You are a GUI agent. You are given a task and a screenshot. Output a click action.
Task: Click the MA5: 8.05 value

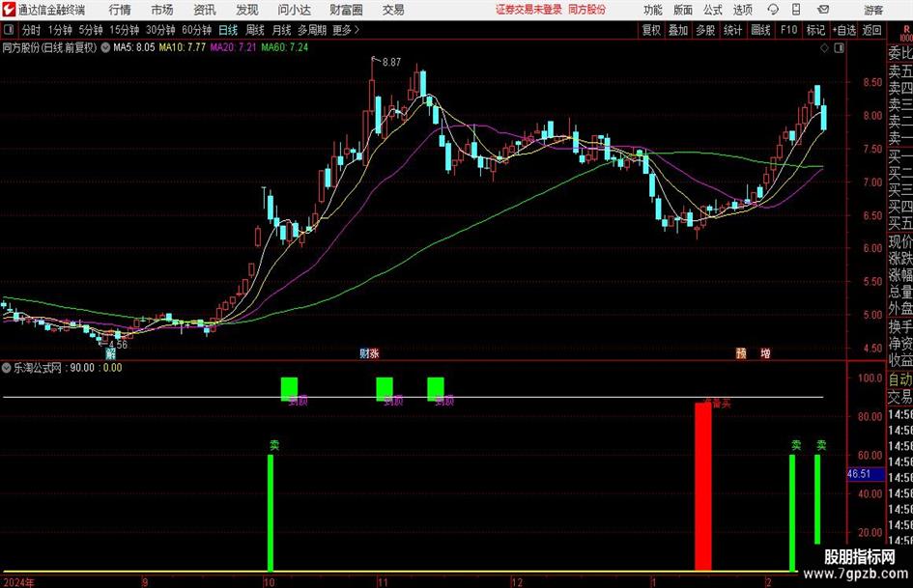tap(134, 47)
